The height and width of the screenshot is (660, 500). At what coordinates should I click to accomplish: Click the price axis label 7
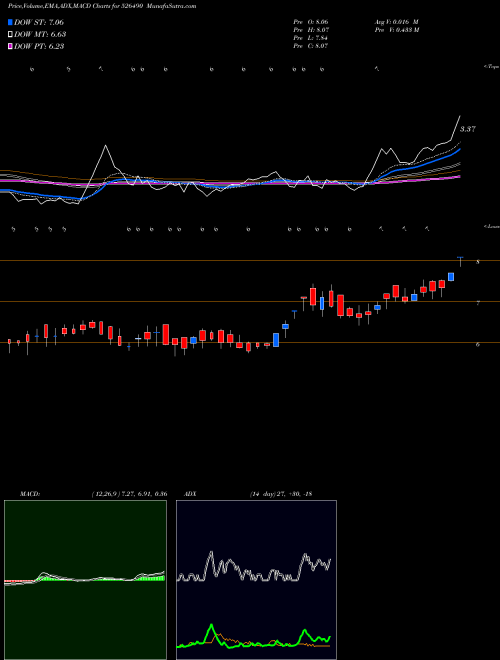[478, 303]
